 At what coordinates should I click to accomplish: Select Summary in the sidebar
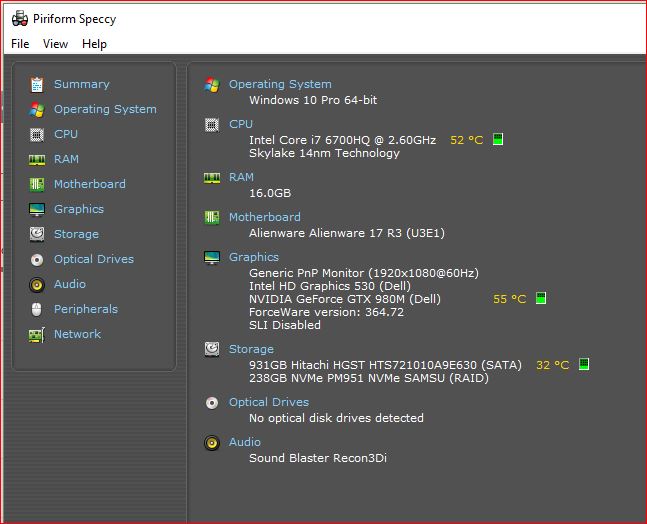click(x=82, y=84)
